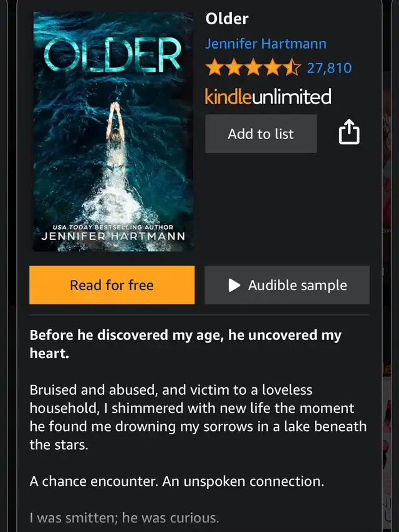This screenshot has width=399, height=532.
Task: Tap the second orange rating star
Action: pos(234,67)
